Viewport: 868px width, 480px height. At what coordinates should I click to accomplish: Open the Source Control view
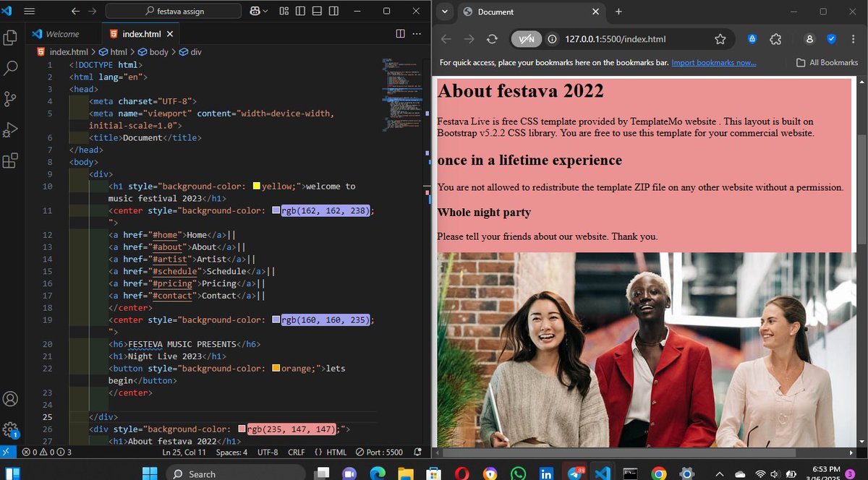tap(11, 99)
